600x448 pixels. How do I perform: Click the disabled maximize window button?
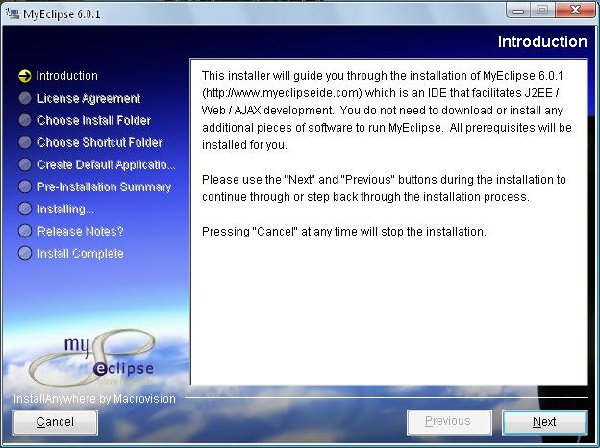pyautogui.click(x=542, y=10)
